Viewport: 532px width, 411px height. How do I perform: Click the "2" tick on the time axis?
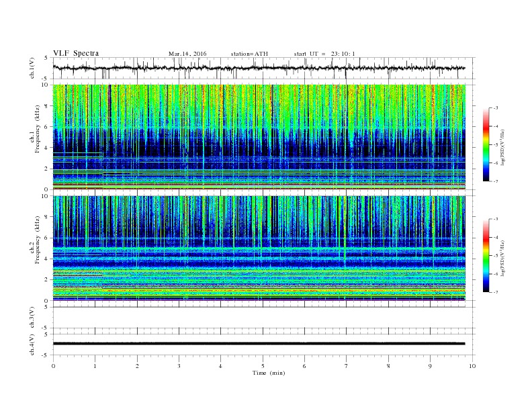click(x=137, y=366)
